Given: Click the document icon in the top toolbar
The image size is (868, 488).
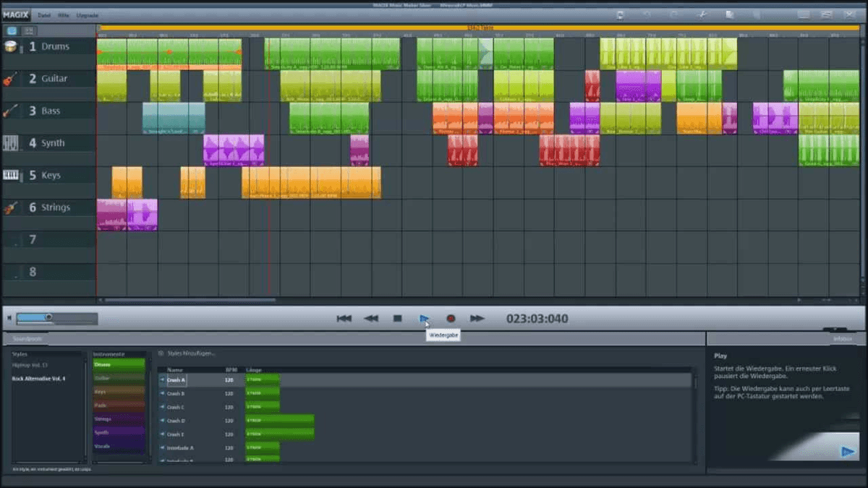Looking at the screenshot, I should point(728,14).
